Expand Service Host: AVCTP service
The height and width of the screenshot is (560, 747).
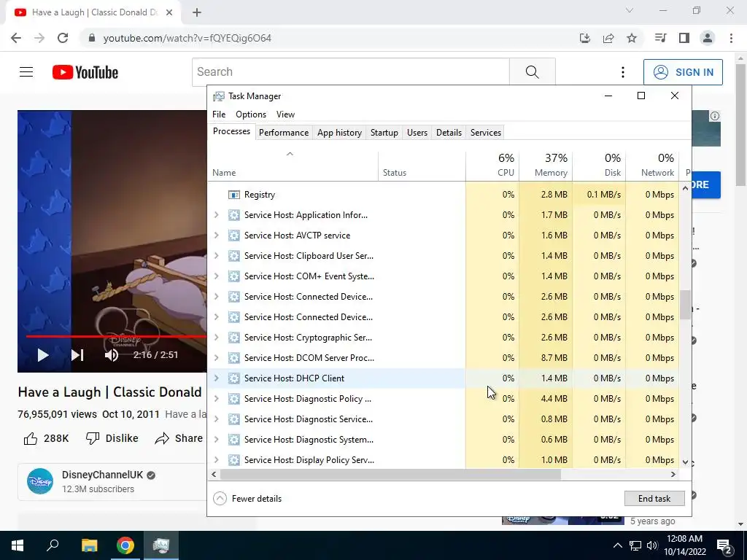[216, 236]
